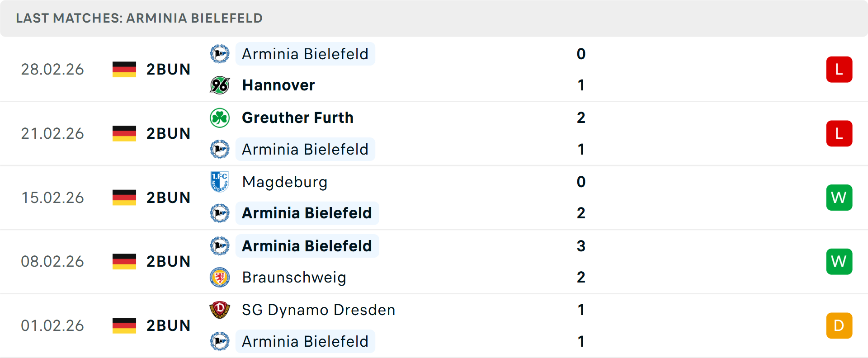868x358 pixels.
Task: Click the Arminia Bielefeld crest beside Dynamo Dresden
Action: click(x=220, y=341)
